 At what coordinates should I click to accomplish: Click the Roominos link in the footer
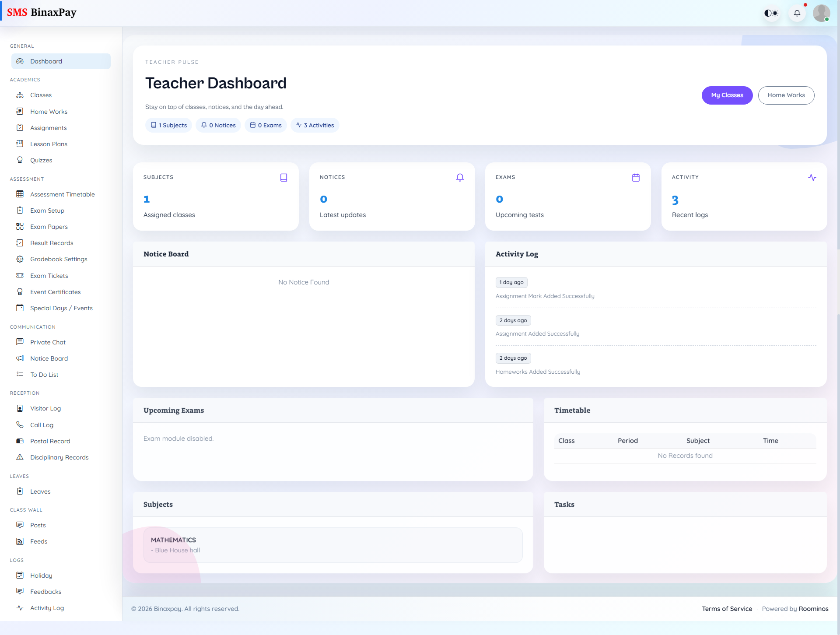click(x=814, y=609)
